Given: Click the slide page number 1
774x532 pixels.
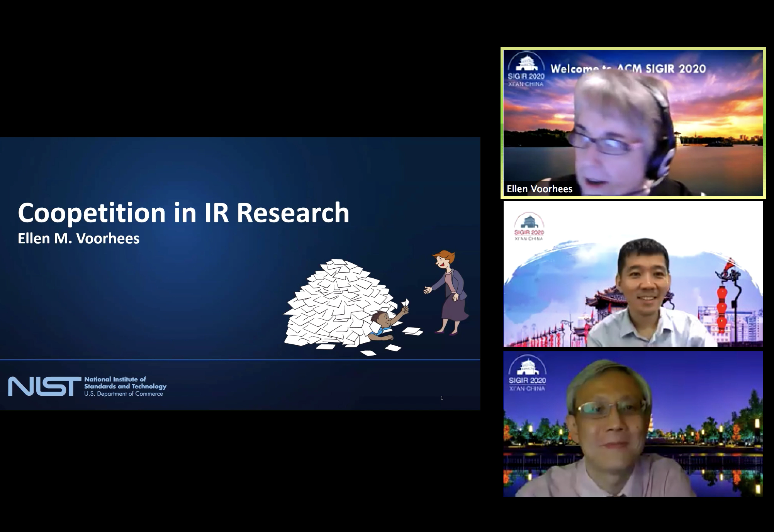Looking at the screenshot, I should (x=441, y=398).
